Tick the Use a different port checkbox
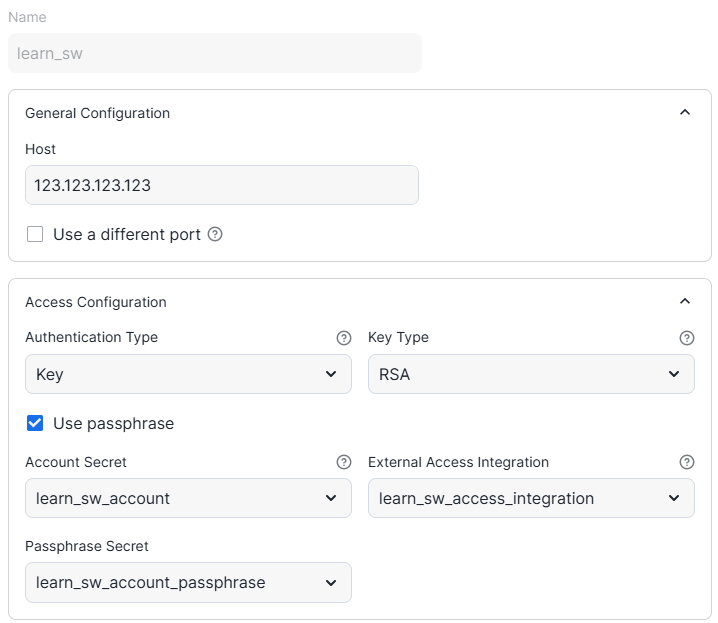 pos(35,235)
